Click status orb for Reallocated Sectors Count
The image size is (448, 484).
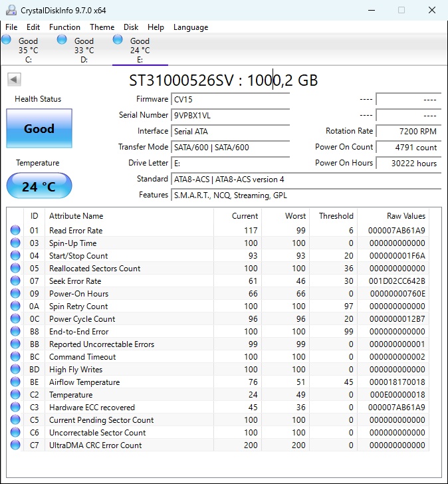pos(15,268)
